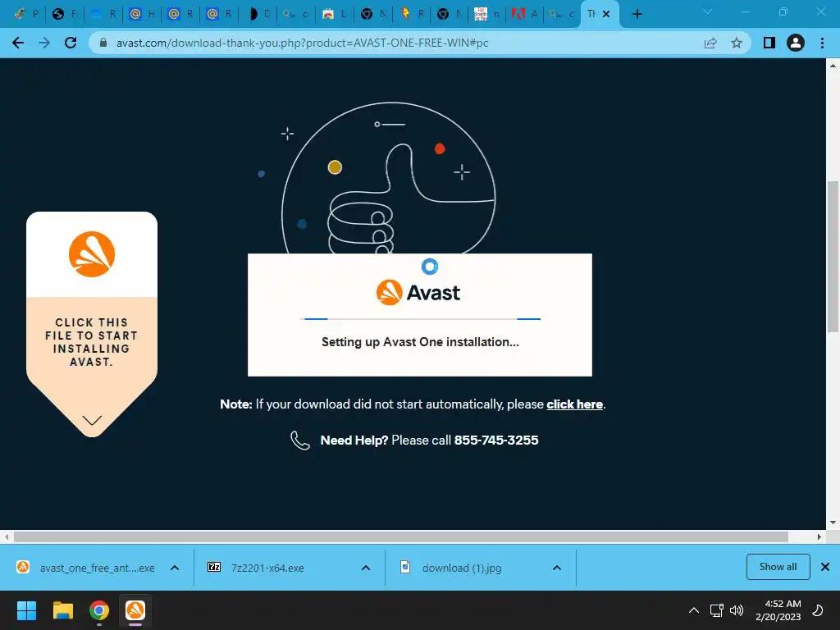Click the scroll down arrow of the page
This screenshot has width=840, height=630.
click(833, 523)
